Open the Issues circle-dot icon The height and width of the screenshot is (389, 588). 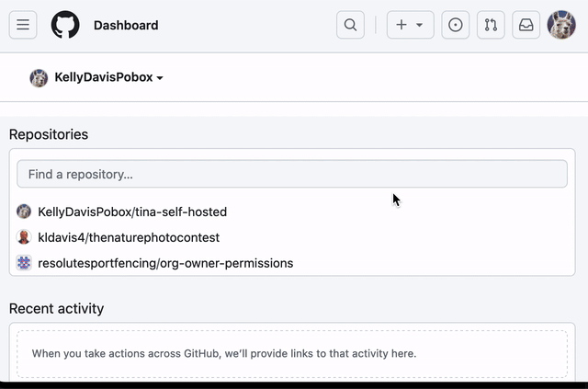click(x=456, y=25)
